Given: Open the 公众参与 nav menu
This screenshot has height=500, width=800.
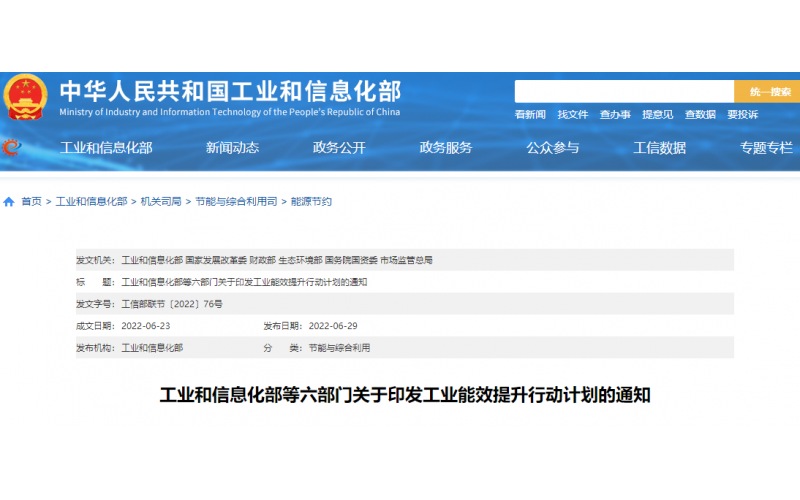Looking at the screenshot, I should pyautogui.click(x=553, y=148).
